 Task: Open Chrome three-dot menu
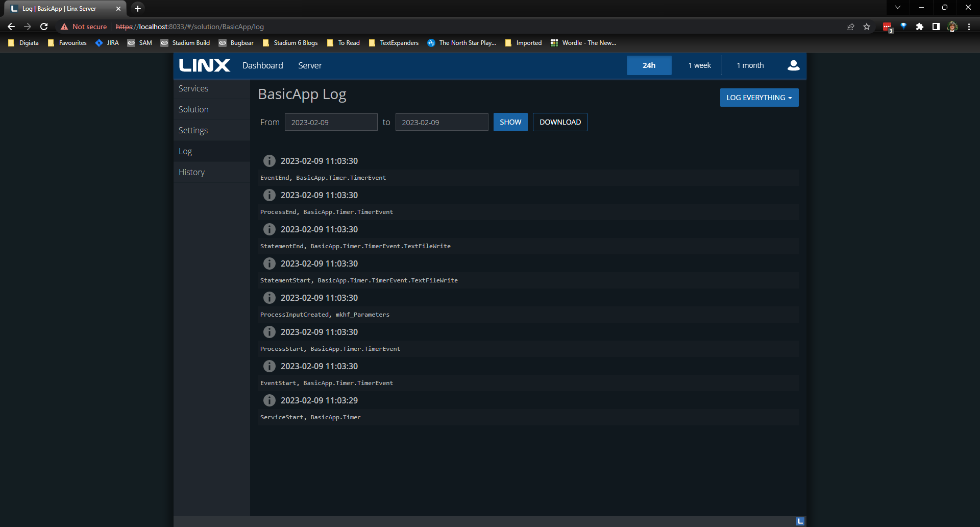click(x=969, y=27)
